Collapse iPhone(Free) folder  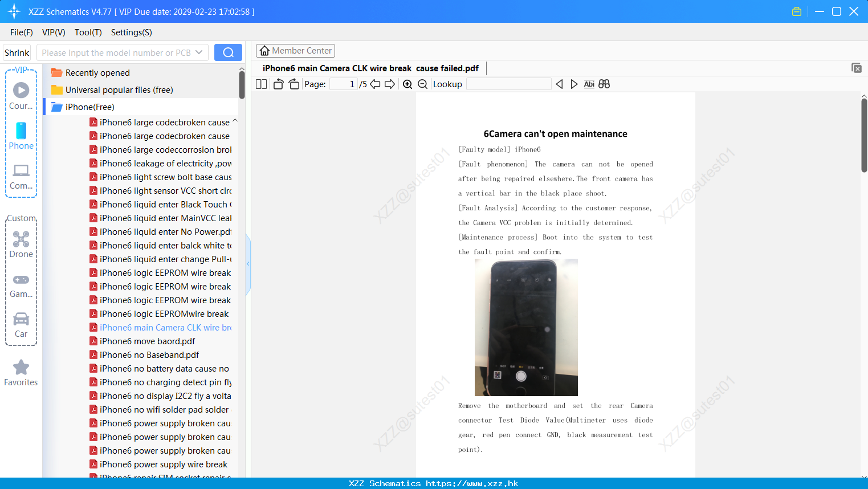[x=83, y=107]
